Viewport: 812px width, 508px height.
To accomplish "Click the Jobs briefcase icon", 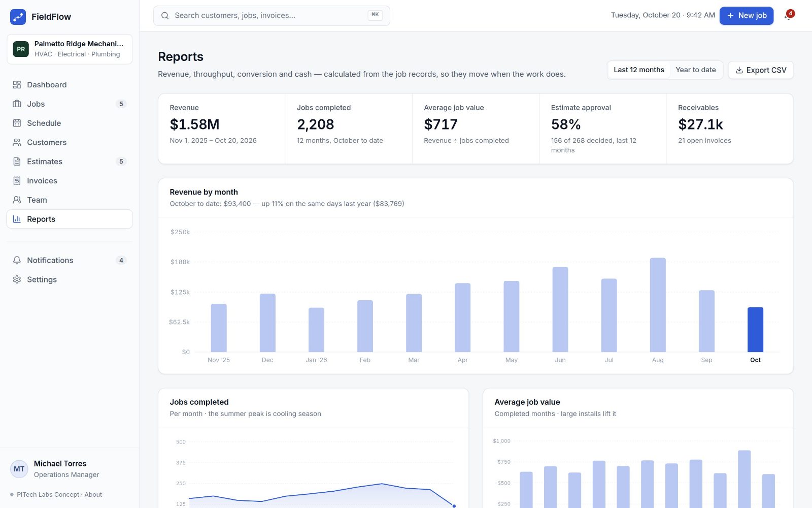I will tap(17, 104).
